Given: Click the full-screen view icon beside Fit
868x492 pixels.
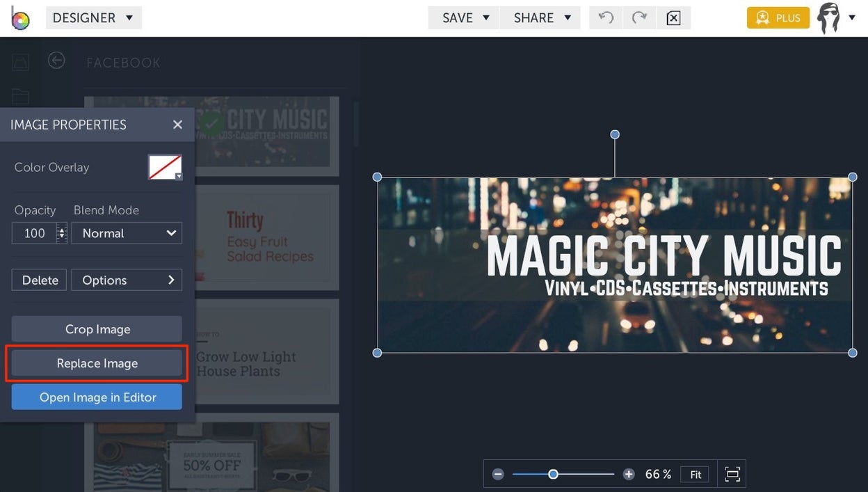Looking at the screenshot, I should tap(732, 474).
